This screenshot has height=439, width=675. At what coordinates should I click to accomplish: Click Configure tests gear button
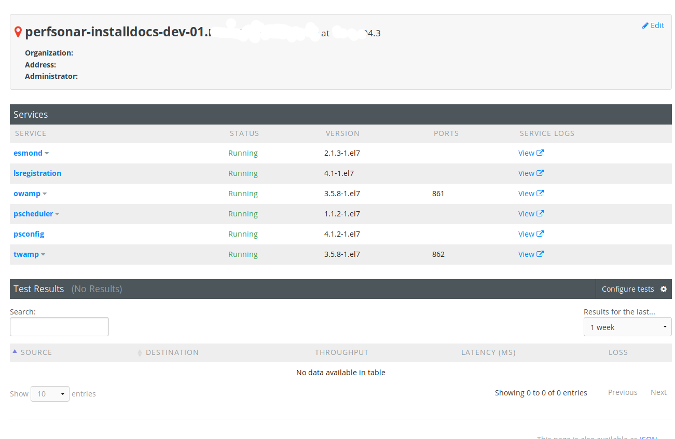pyautogui.click(x=634, y=289)
